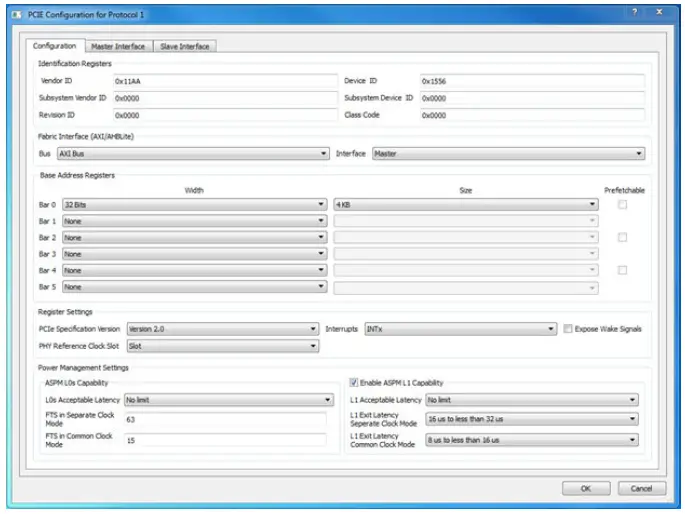Enable the Expose Wake Signals checkbox
Screen dimensions: 685x514
point(567,329)
